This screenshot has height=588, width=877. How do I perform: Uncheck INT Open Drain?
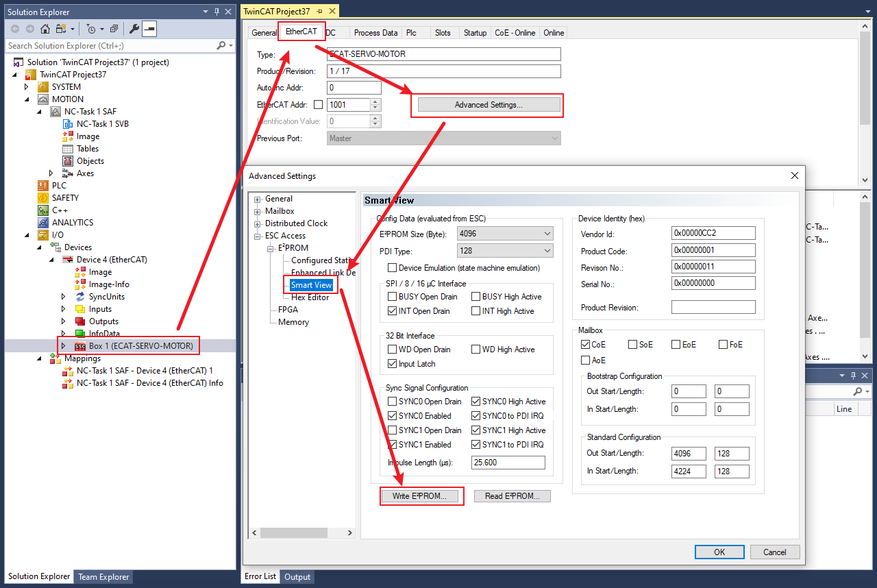click(x=392, y=311)
